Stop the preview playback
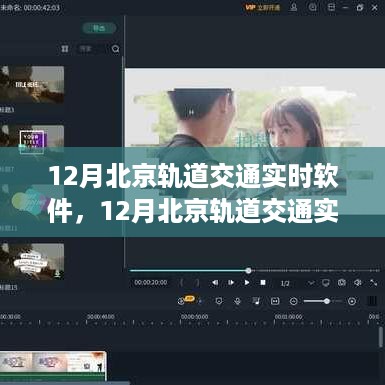Screen dimensions: 385x385 [x=263, y=283]
